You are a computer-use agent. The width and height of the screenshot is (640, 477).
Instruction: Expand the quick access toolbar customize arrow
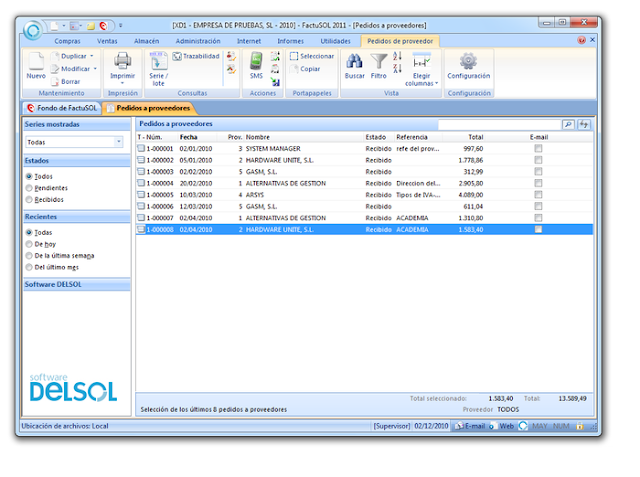click(x=120, y=26)
